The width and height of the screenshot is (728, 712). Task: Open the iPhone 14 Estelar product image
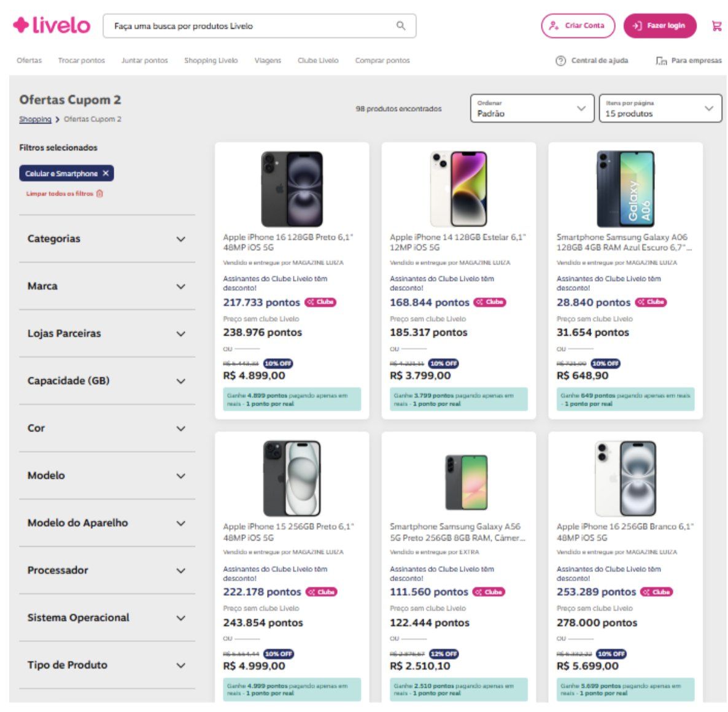[459, 188]
